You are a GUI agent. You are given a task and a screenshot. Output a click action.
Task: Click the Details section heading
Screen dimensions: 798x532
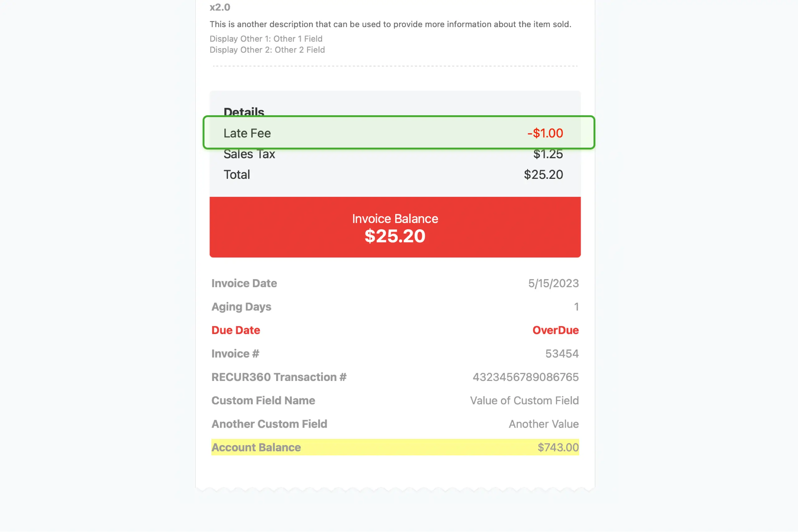243,111
